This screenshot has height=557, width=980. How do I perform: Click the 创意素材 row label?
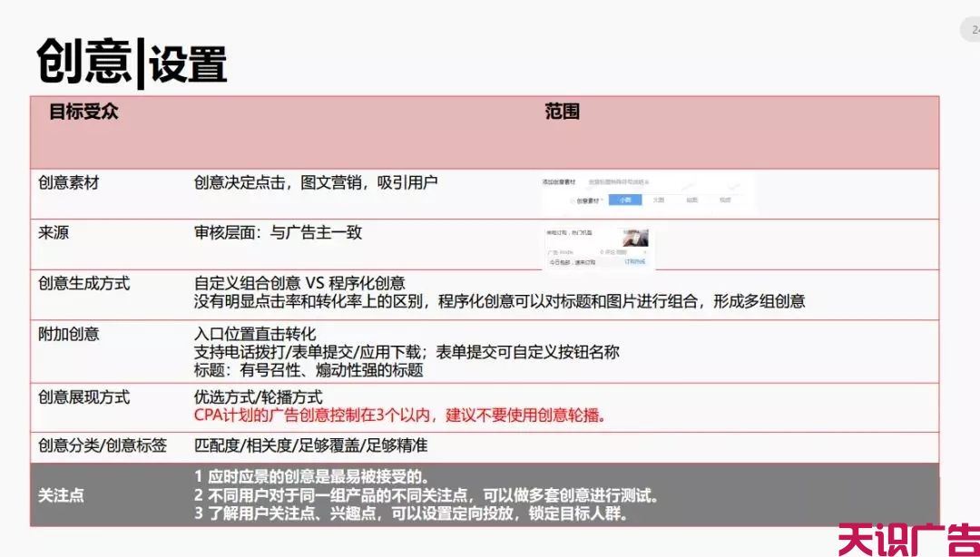tap(69, 183)
